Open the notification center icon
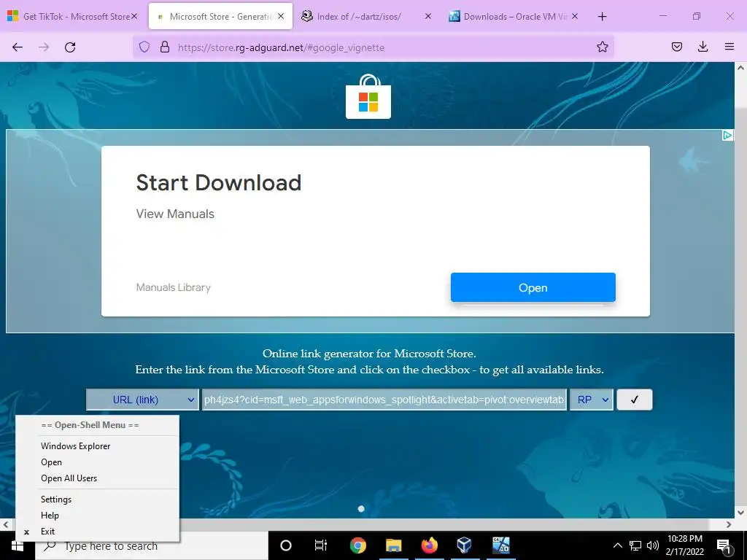The width and height of the screenshot is (747, 560). click(x=724, y=545)
